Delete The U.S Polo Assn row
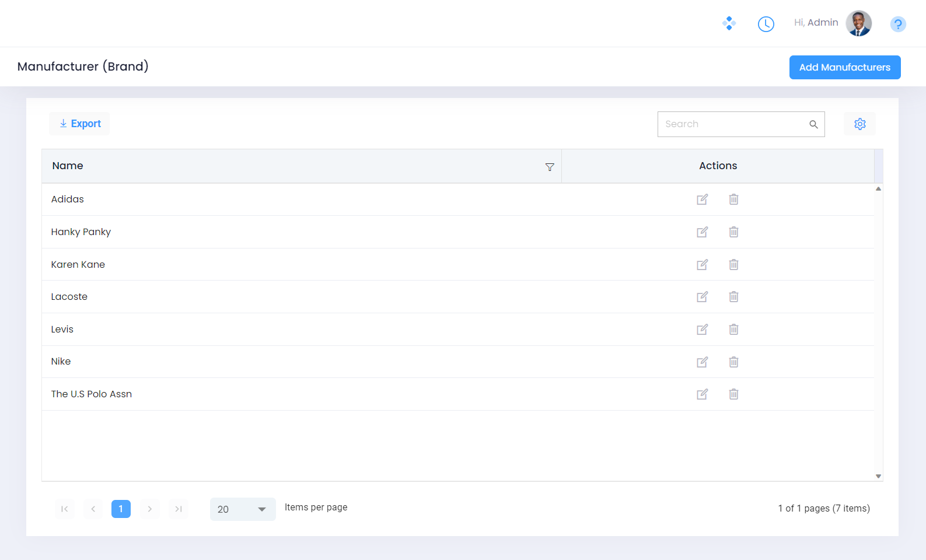The width and height of the screenshot is (926, 560). coord(733,394)
